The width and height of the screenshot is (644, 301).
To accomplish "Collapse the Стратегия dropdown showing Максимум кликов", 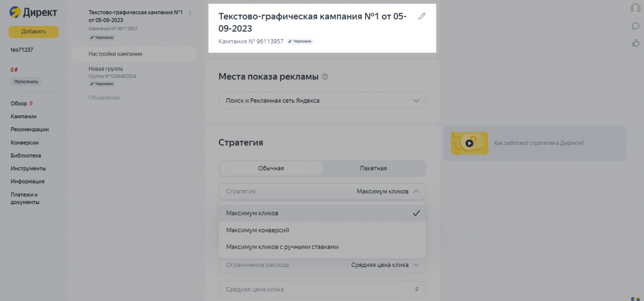I will pos(323,191).
